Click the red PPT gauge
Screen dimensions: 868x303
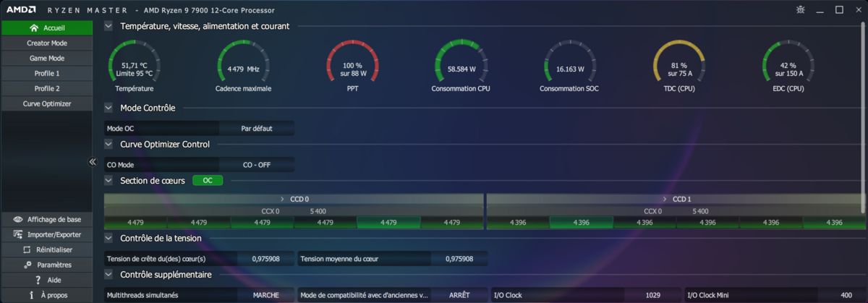tap(352, 65)
